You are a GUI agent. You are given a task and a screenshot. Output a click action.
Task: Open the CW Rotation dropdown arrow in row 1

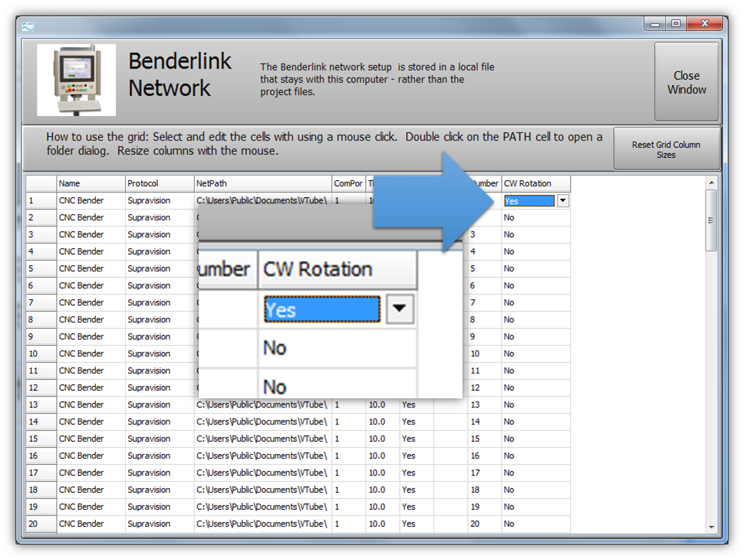(563, 200)
